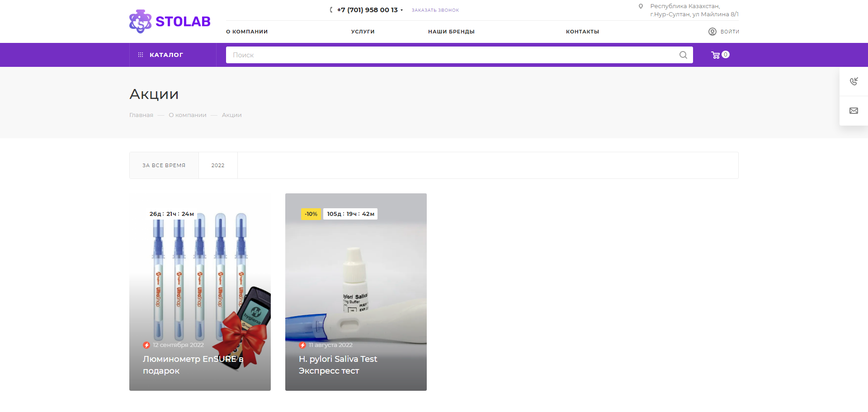Screen dimensions: 868x412
Task: Expand the phone number dropdown arrow
Action: 401,10
